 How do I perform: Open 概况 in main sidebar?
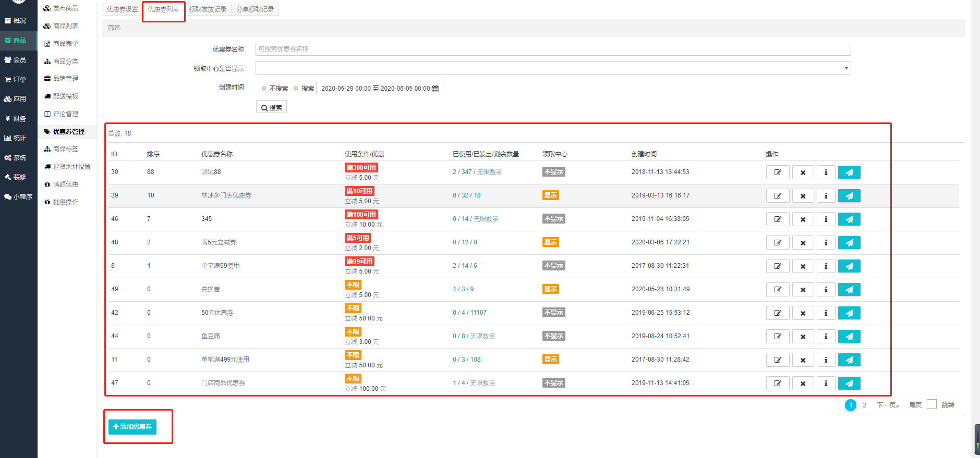19,21
